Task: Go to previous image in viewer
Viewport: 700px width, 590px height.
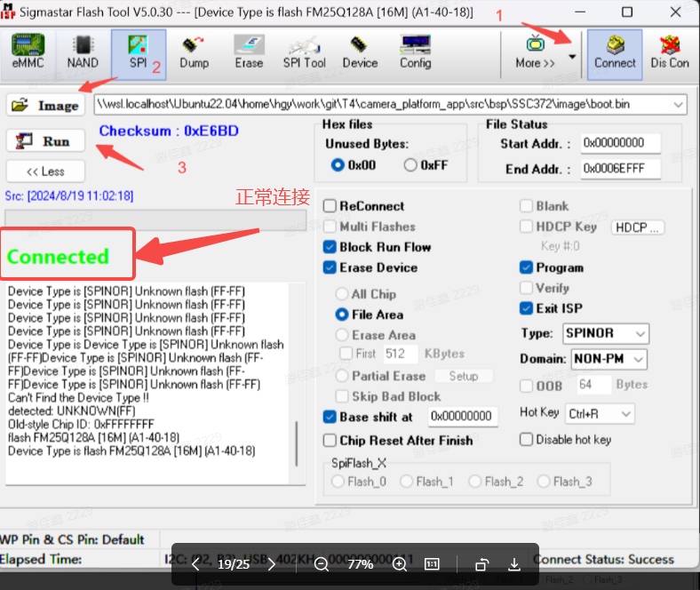Action: coord(195,564)
